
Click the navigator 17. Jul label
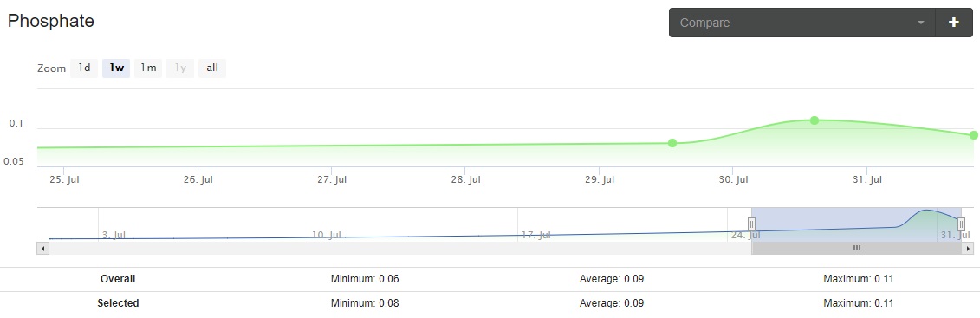click(536, 235)
